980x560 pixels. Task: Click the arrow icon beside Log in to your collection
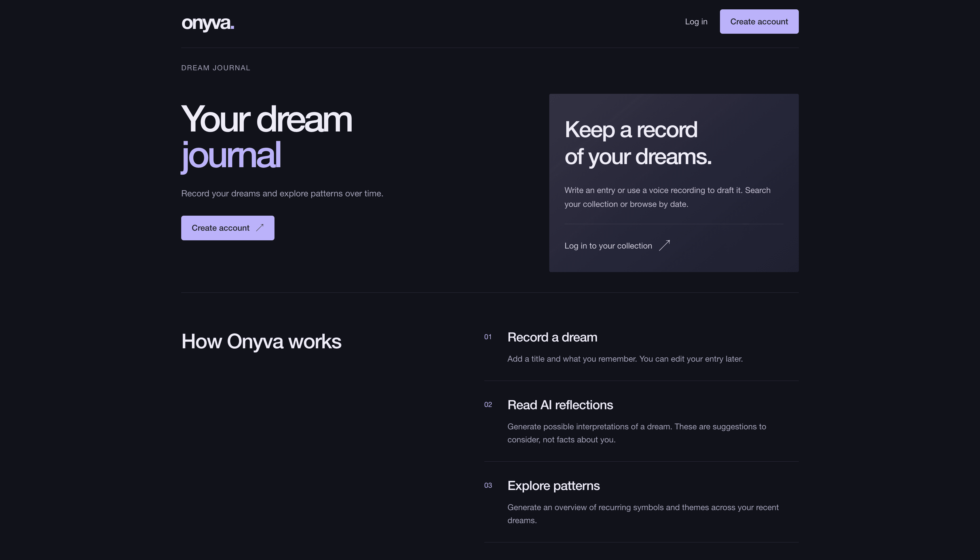tap(664, 245)
